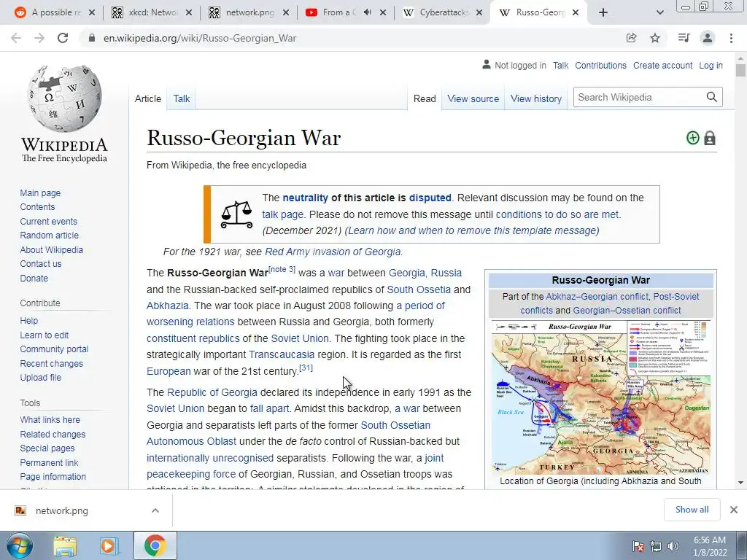Click the Wikipedia globe logo

(64, 98)
